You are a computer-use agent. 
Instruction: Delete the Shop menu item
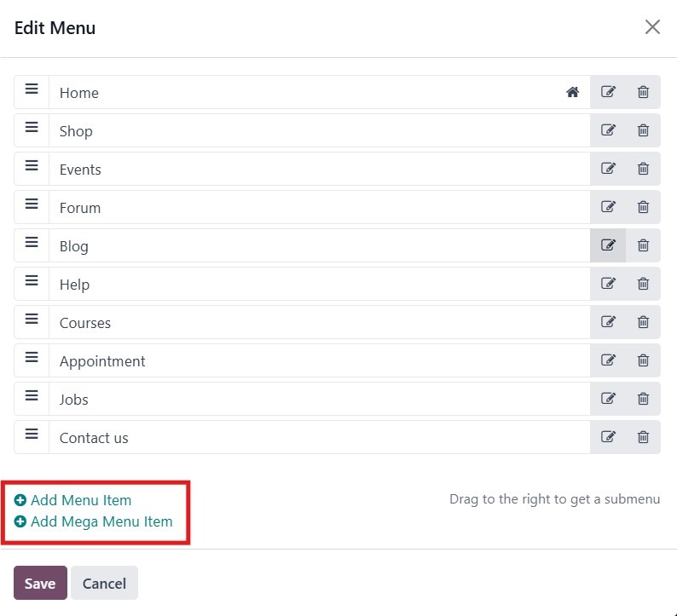pyautogui.click(x=643, y=130)
